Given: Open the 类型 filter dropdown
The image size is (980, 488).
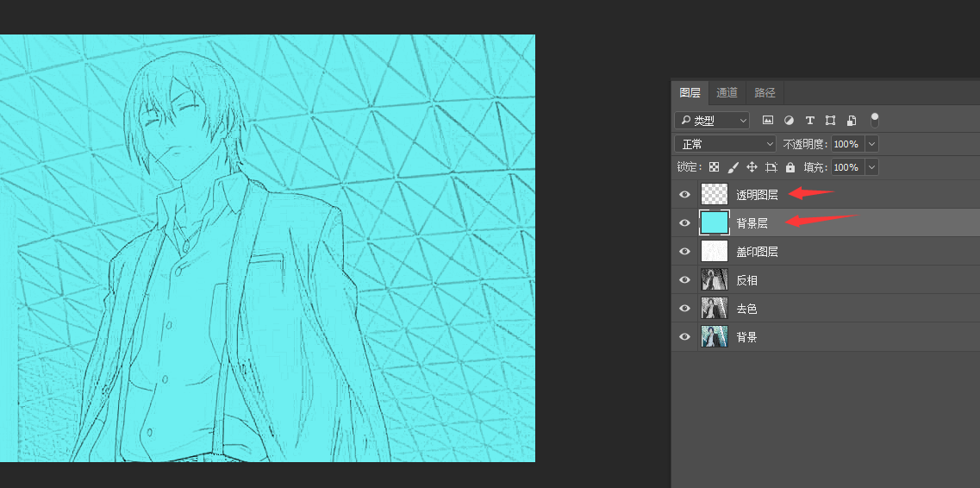Looking at the screenshot, I should tap(712, 120).
